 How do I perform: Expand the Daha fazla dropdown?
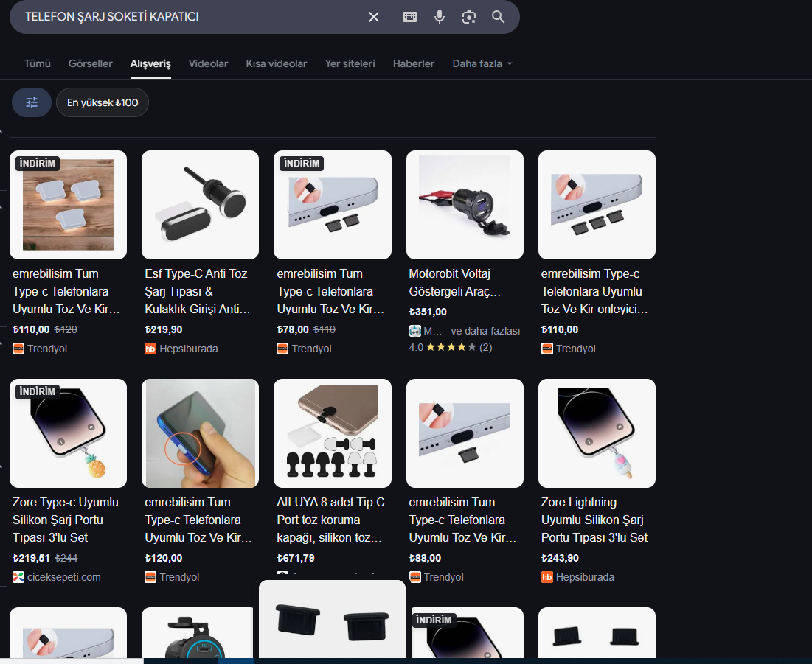click(x=482, y=63)
